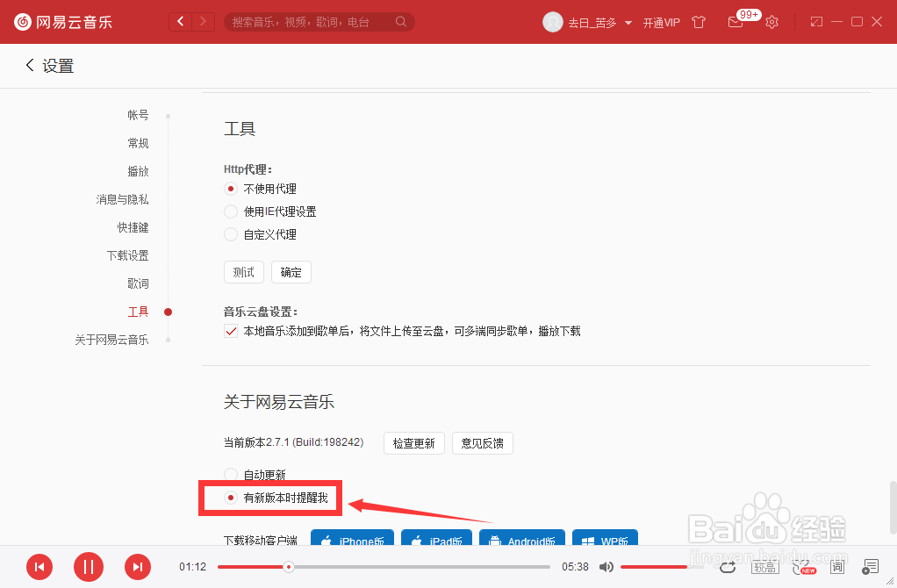Select 有新版本时提醒我 radio option
The image size is (897, 588).
(x=231, y=498)
